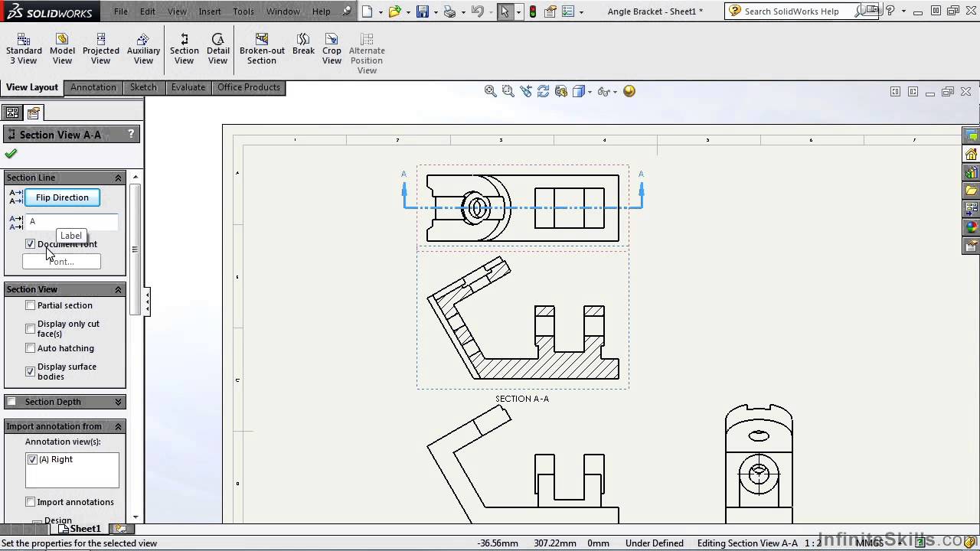The image size is (980, 551).
Task: Click the Flip Direction button
Action: [x=62, y=197]
